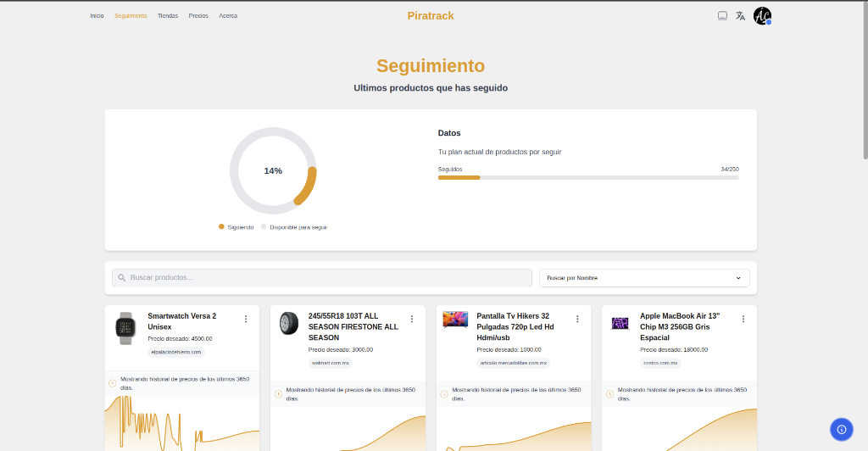Click the Piratrack logo title
The width and height of the screenshot is (868, 451).
pyautogui.click(x=431, y=15)
